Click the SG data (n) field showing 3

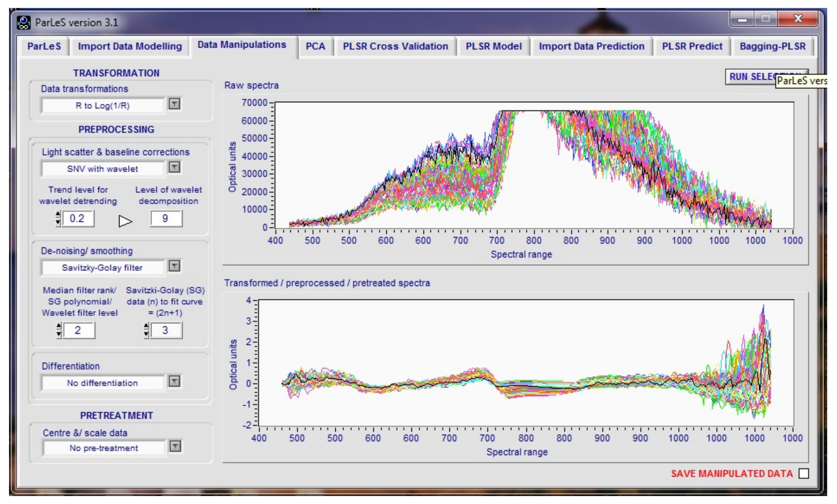coord(166,330)
